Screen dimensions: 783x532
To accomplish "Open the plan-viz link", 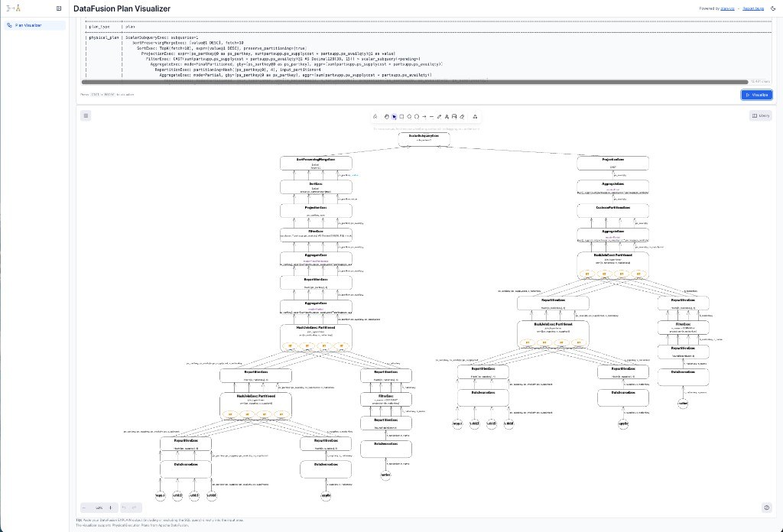I will click(728, 8).
